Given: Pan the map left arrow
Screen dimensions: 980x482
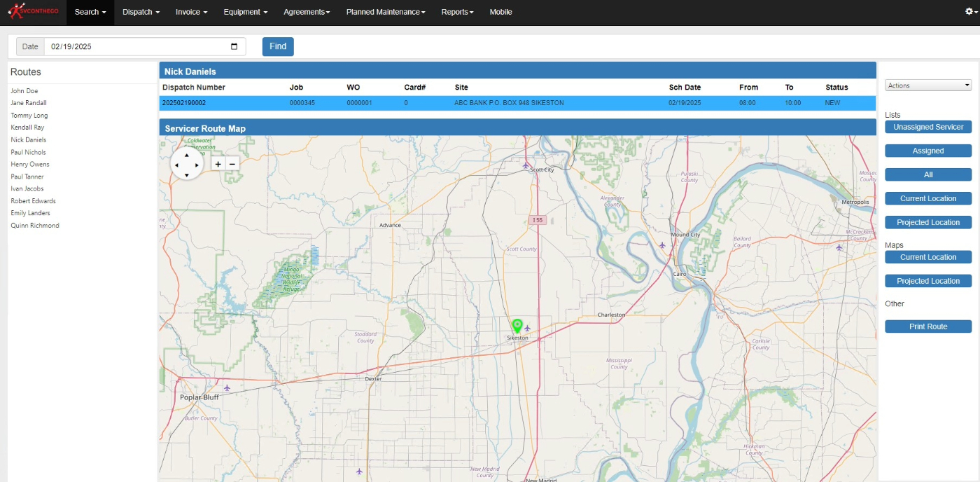Looking at the screenshot, I should 176,165.
